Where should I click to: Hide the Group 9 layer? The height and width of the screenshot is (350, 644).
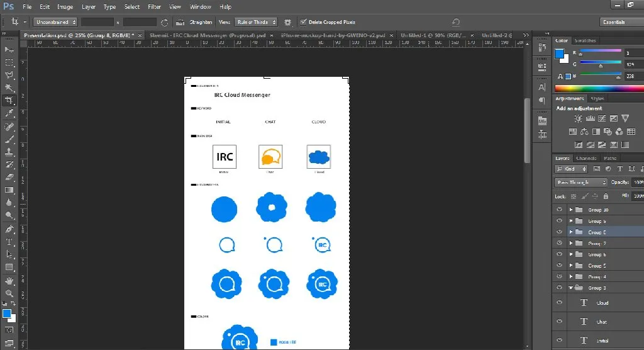point(559,221)
